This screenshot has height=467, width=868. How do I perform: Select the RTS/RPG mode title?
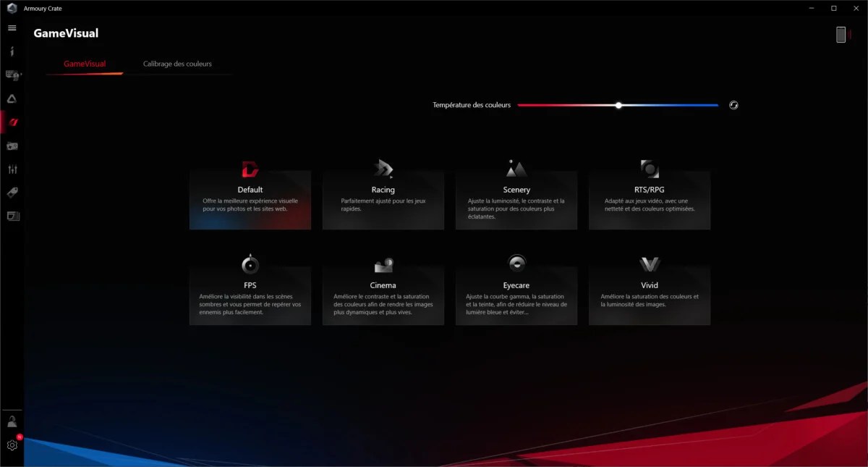[x=650, y=190]
